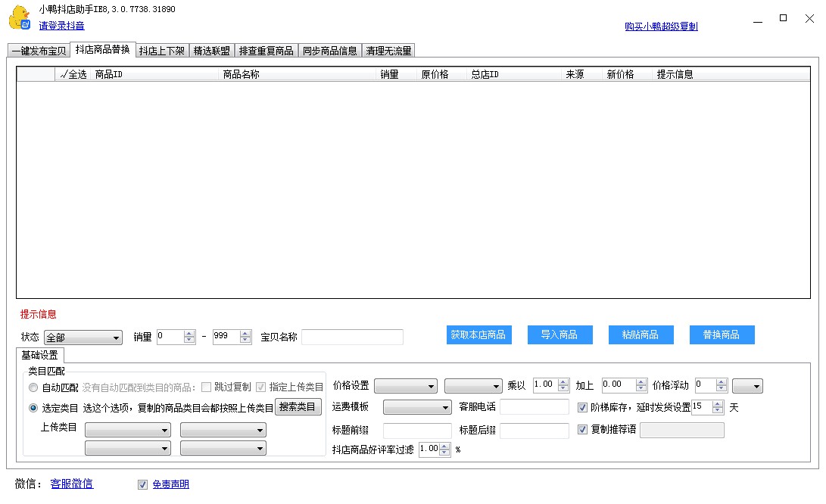Click the 导入商品 button
This screenshot has width=826, height=504.
pyautogui.click(x=559, y=334)
